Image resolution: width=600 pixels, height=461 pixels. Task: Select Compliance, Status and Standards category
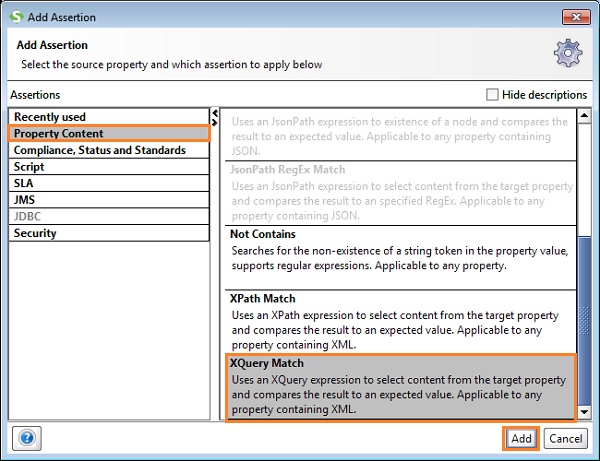tap(109, 150)
